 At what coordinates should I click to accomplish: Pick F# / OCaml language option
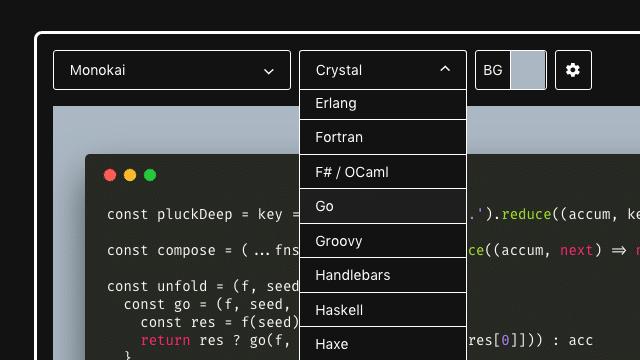[383, 172]
